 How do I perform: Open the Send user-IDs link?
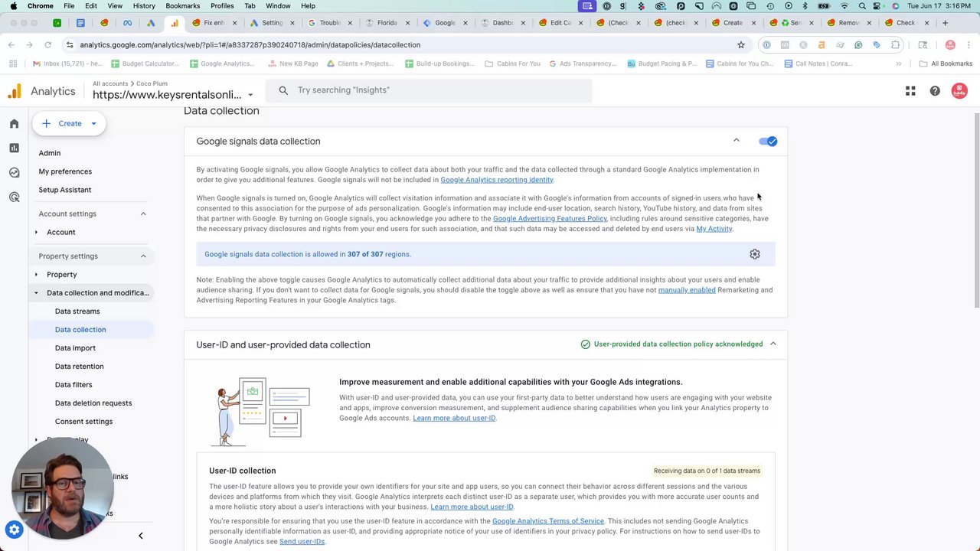[x=302, y=542]
